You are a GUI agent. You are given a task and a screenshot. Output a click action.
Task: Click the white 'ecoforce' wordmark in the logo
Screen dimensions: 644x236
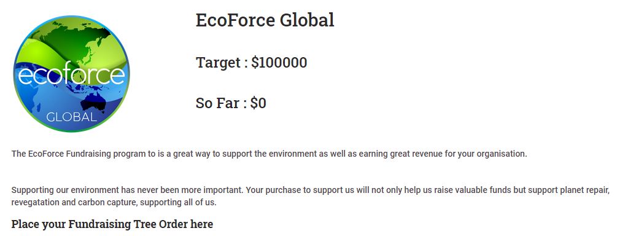(71, 75)
